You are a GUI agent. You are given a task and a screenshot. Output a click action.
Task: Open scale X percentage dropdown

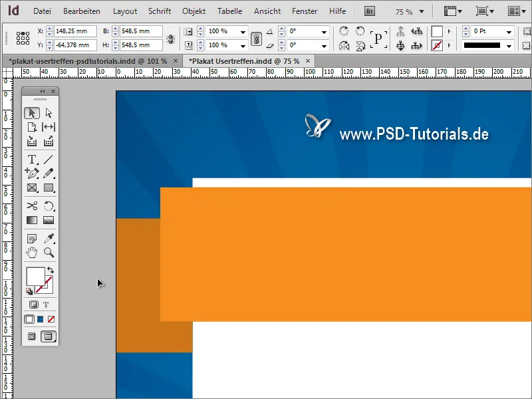243,32
